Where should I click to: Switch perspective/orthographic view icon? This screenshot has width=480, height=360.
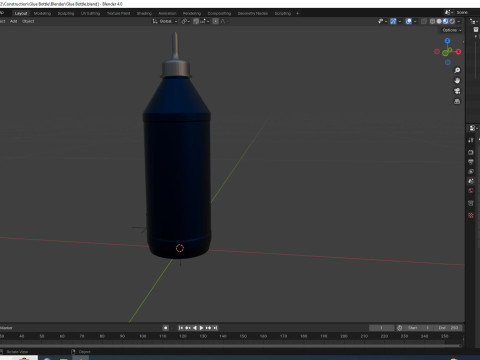[x=457, y=101]
